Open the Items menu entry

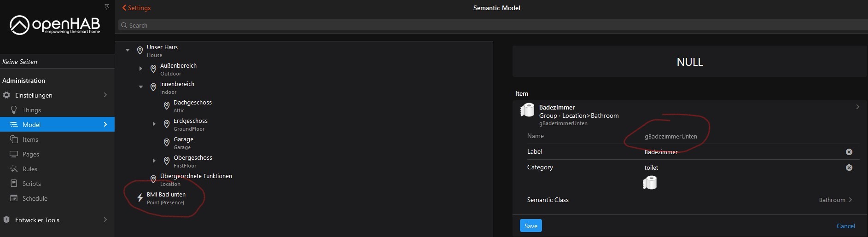(57, 139)
